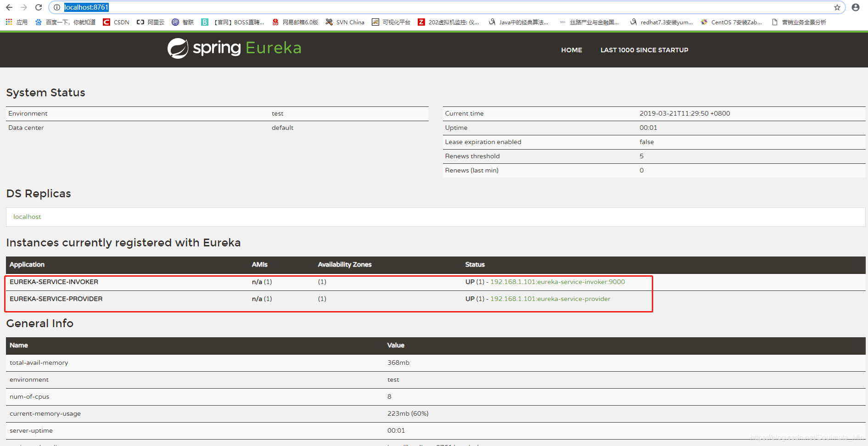Go to the HOME nav item
Screen dimensions: 868x446
click(x=571, y=50)
